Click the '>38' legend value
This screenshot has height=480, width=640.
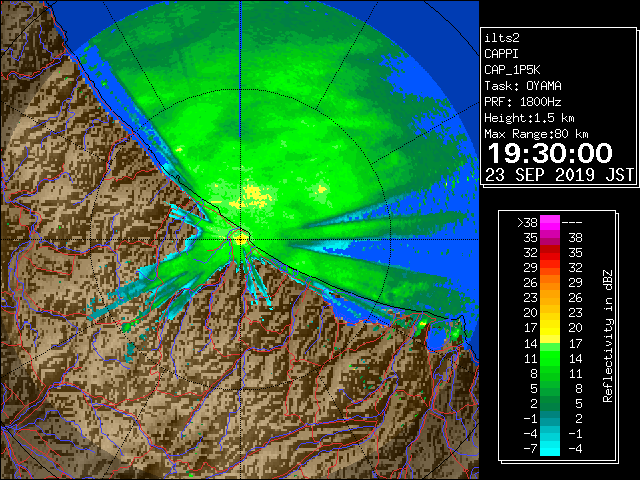click(x=527, y=223)
